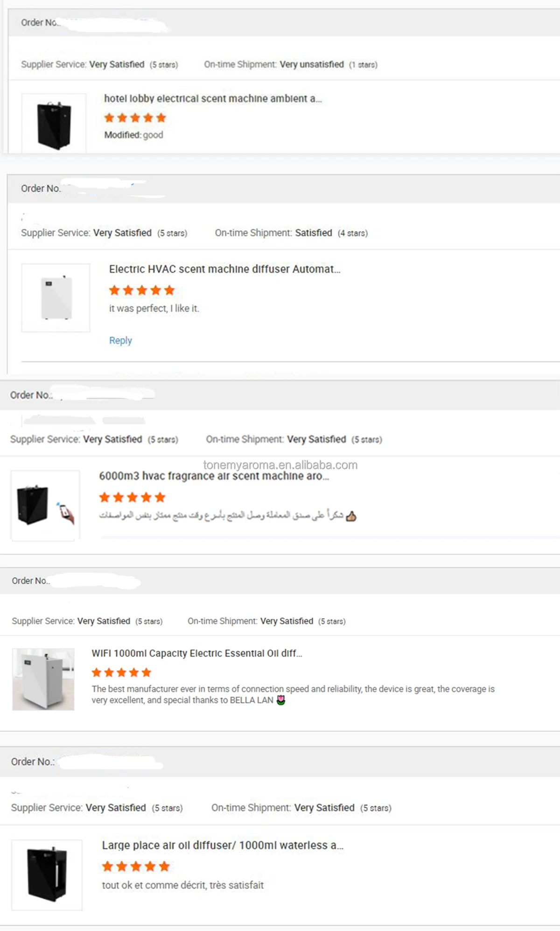Viewport: 560px width, 931px height.
Task: Click the star rating under hotel lobby product
Action: point(135,118)
